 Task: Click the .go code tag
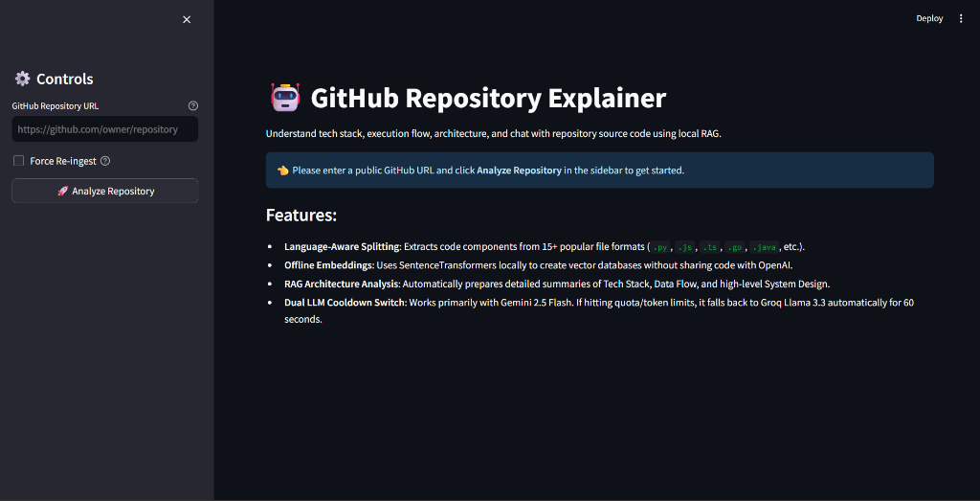pos(734,246)
